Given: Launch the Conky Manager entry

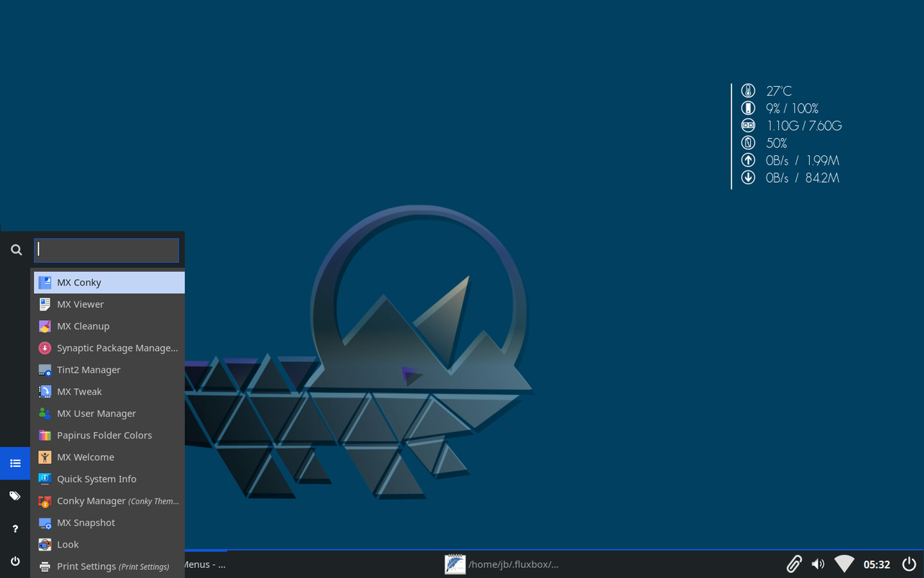Looking at the screenshot, I should click(109, 501).
